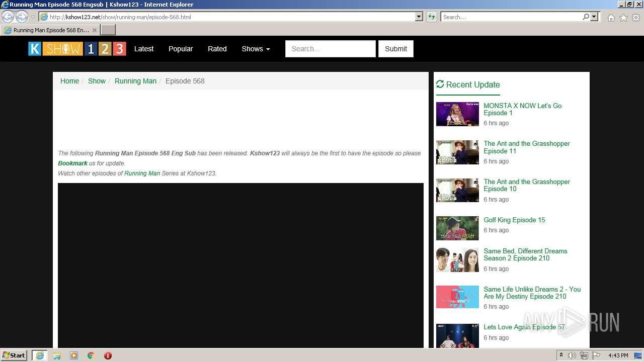Open the Popular menu item
Screen dimensions: 644x362
pos(181,49)
